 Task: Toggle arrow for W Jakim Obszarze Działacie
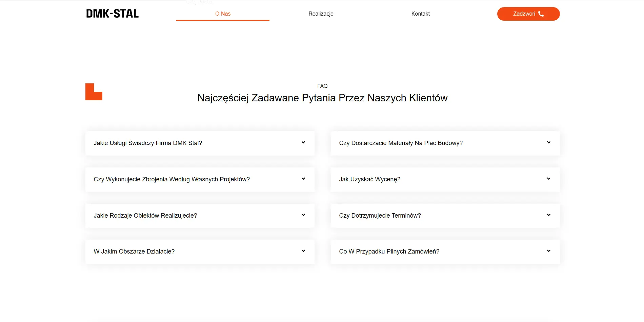(x=303, y=251)
